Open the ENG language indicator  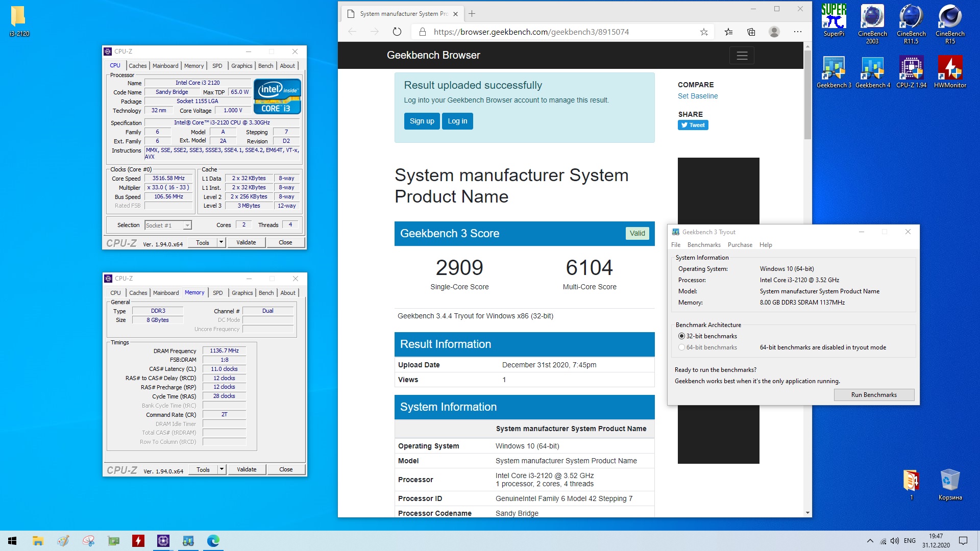[910, 541]
